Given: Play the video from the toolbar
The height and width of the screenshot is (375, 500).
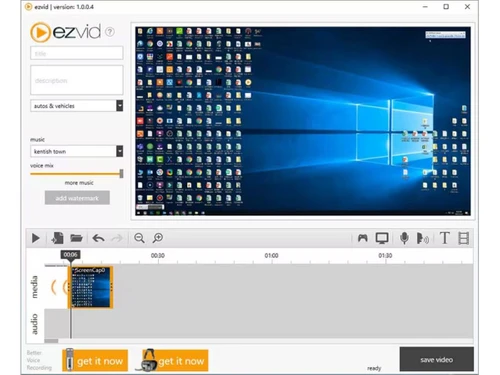Looking at the screenshot, I should [x=36, y=238].
